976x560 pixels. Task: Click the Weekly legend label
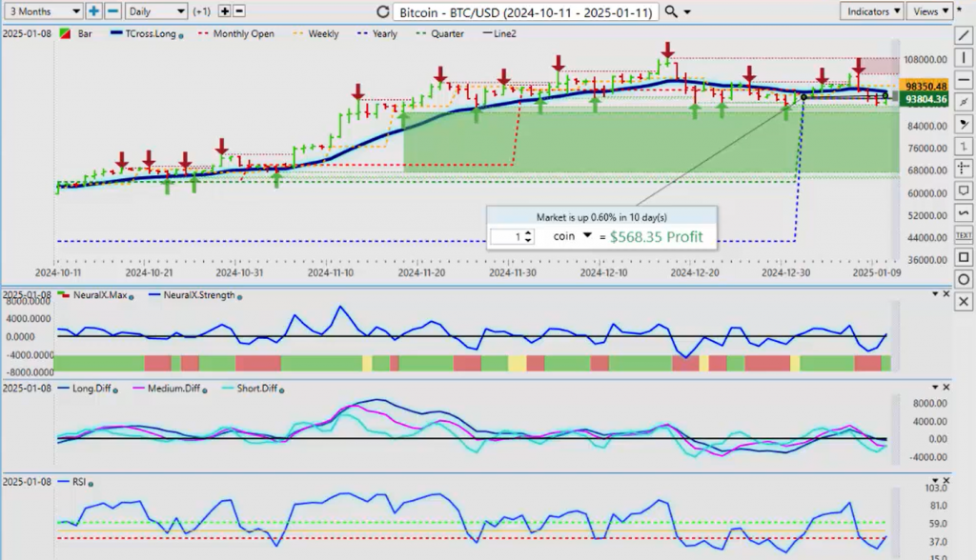click(x=323, y=33)
